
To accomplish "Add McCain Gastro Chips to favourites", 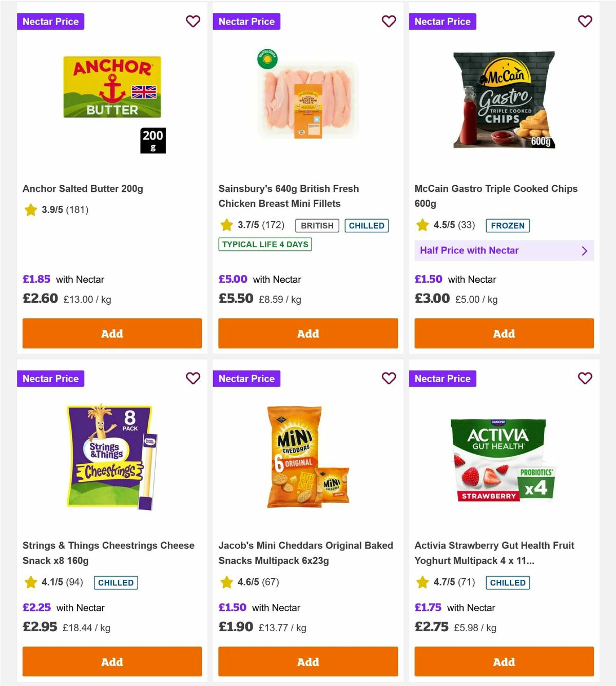I will pyautogui.click(x=585, y=22).
